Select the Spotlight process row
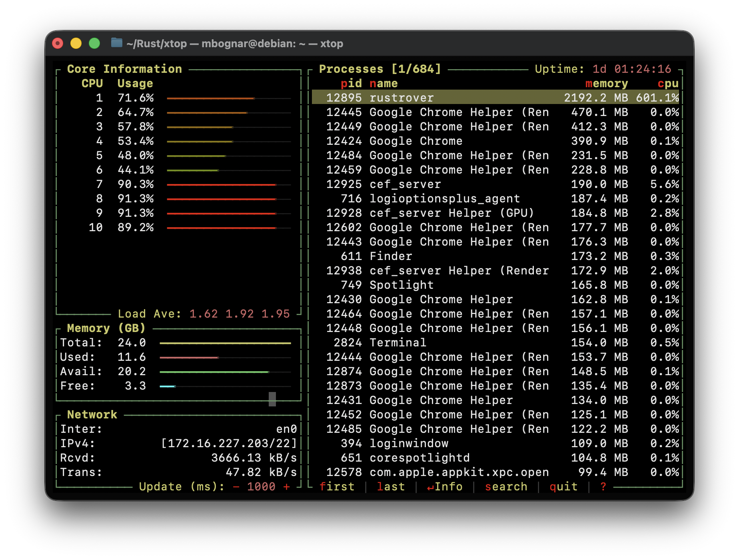This screenshot has width=739, height=560. (495, 285)
